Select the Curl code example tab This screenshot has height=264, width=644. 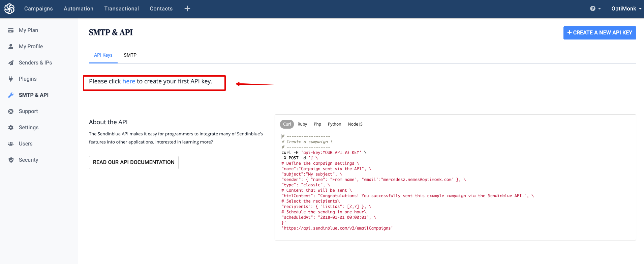[x=287, y=124]
